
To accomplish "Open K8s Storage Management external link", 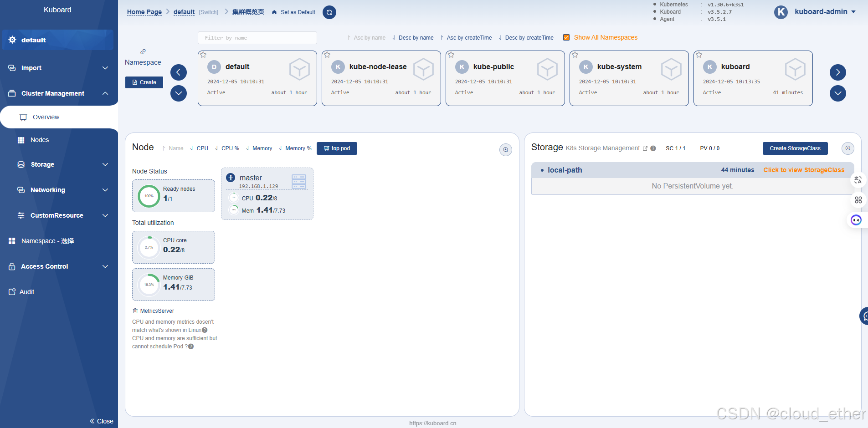I will (x=645, y=148).
